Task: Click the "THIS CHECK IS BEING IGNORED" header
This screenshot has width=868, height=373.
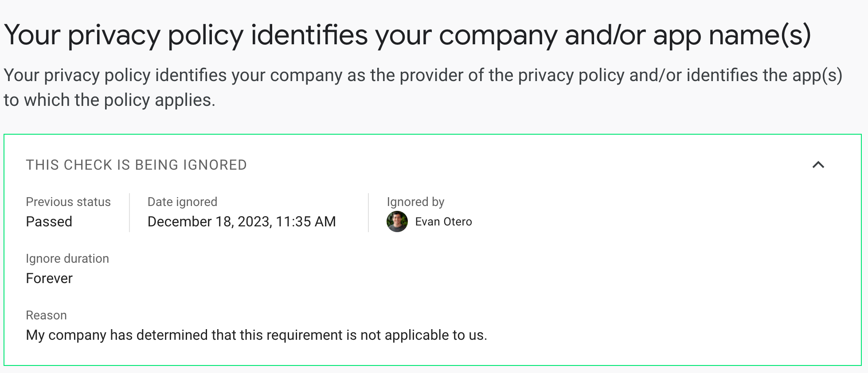Action: pos(136,165)
